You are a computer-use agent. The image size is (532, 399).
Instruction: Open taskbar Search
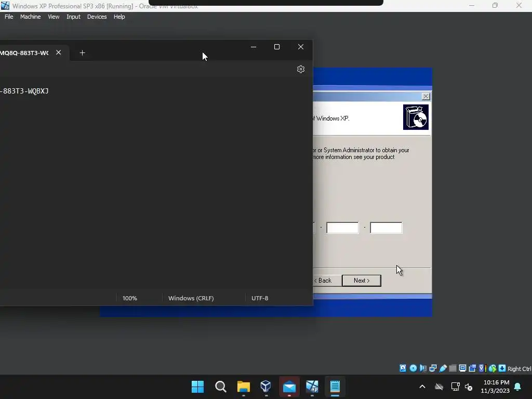220,387
